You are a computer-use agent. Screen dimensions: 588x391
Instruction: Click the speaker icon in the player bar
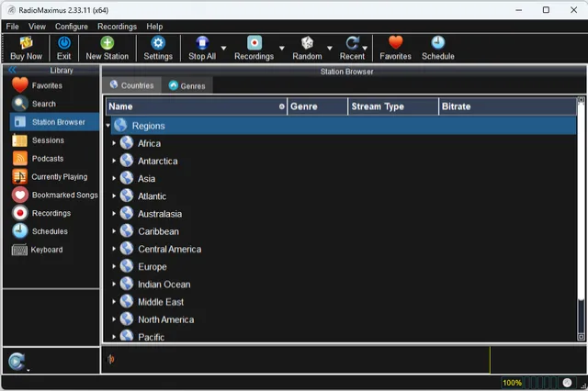110,359
